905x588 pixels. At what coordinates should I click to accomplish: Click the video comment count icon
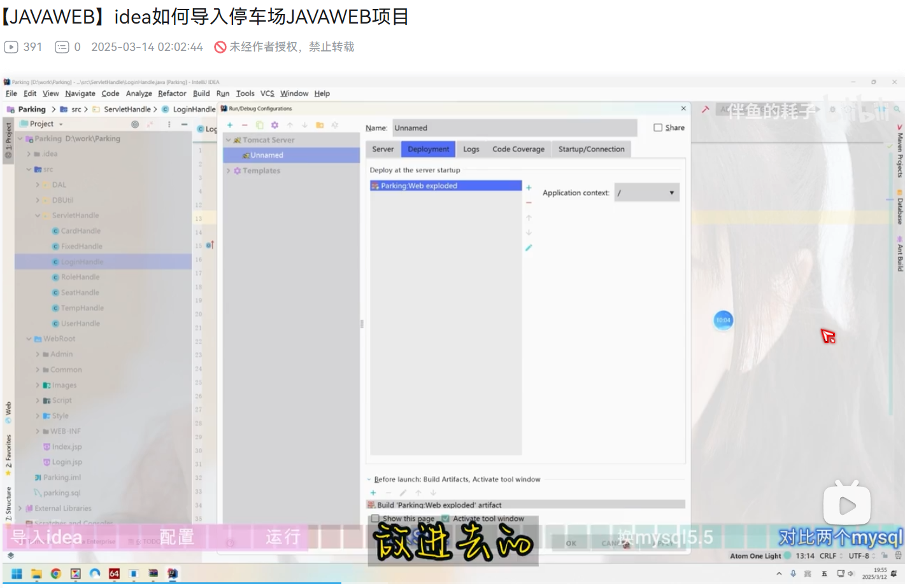62,47
